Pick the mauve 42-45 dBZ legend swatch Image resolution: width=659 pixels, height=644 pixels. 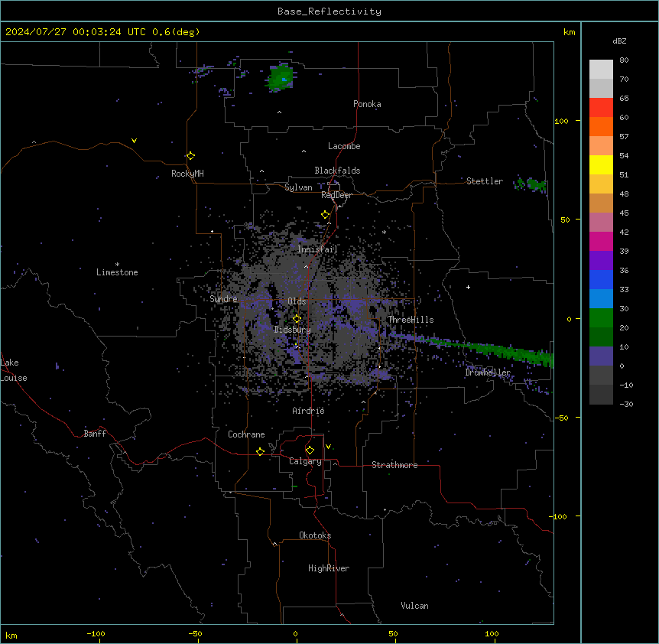(601, 223)
